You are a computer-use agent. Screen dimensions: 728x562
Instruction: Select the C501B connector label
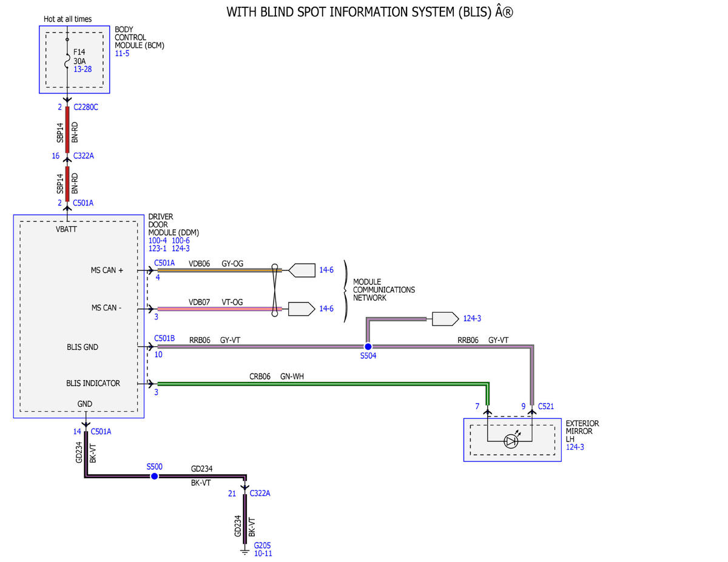coord(164,338)
